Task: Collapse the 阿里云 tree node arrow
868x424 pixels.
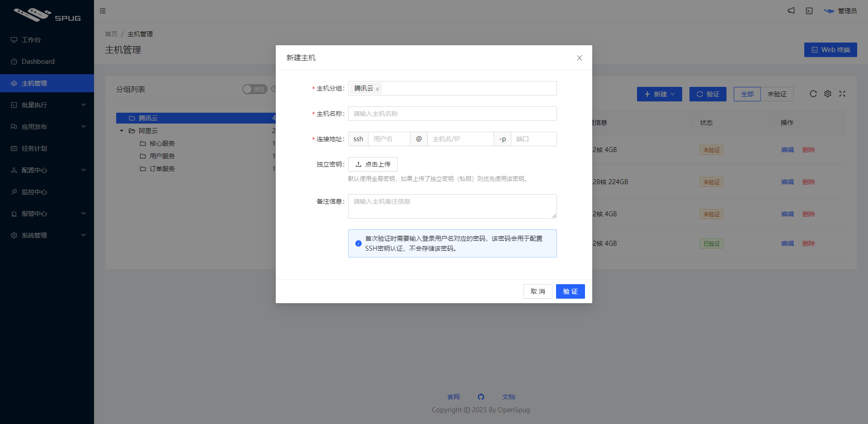Action: tap(122, 131)
